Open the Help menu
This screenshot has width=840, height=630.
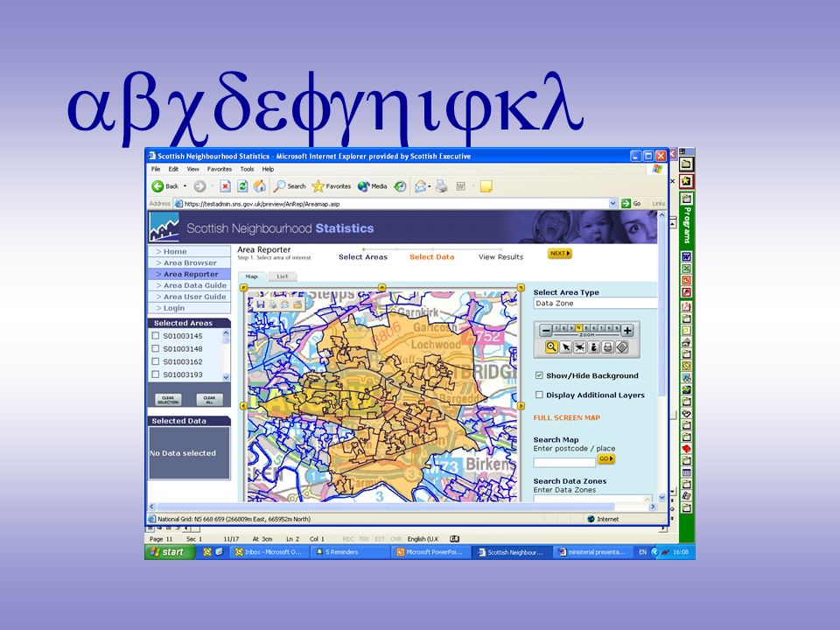[x=268, y=169]
